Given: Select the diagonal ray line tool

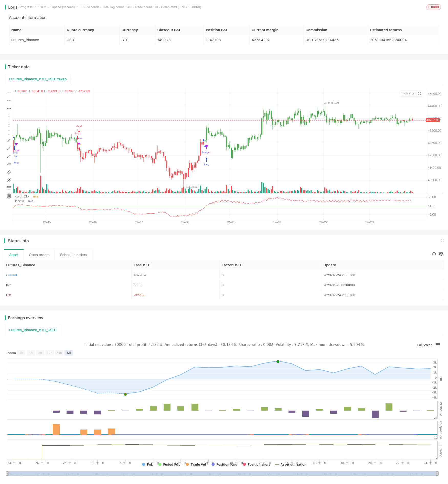Looking at the screenshot, I should 9,148.
